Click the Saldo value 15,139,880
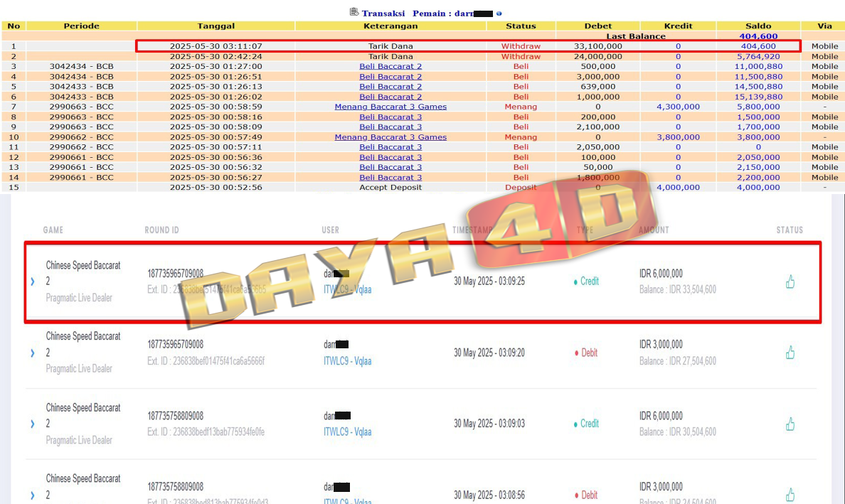This screenshot has width=845, height=504. (758, 97)
